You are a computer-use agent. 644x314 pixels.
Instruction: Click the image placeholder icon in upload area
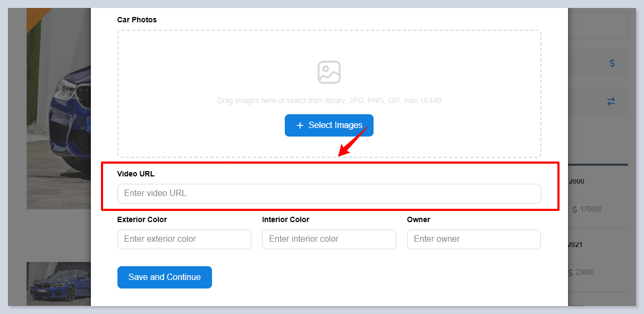point(329,72)
